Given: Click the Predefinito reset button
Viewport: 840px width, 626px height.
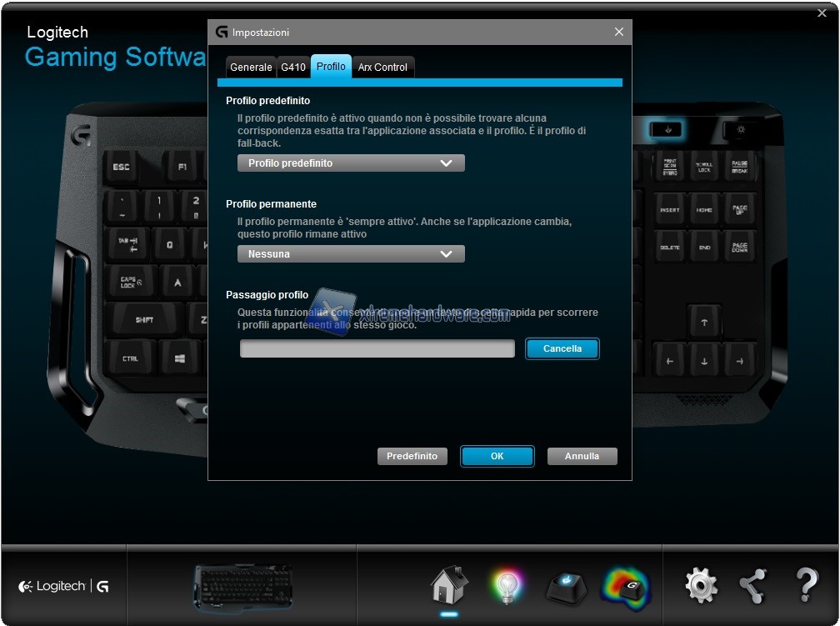Looking at the screenshot, I should coord(412,456).
